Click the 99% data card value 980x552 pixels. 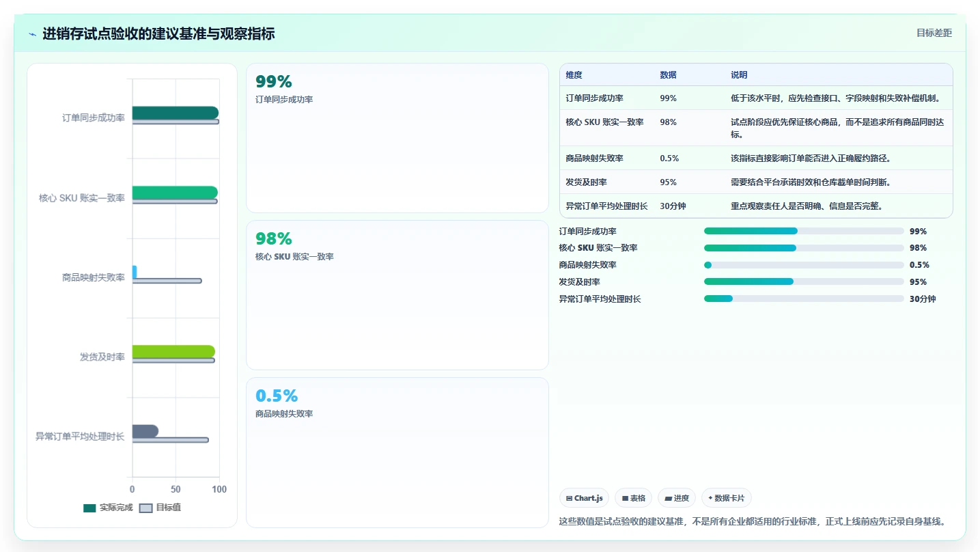(274, 81)
